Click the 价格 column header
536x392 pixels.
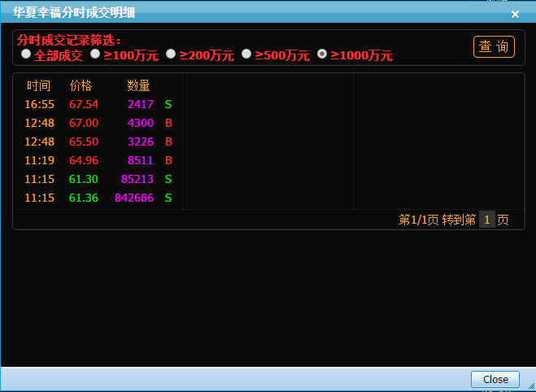81,85
